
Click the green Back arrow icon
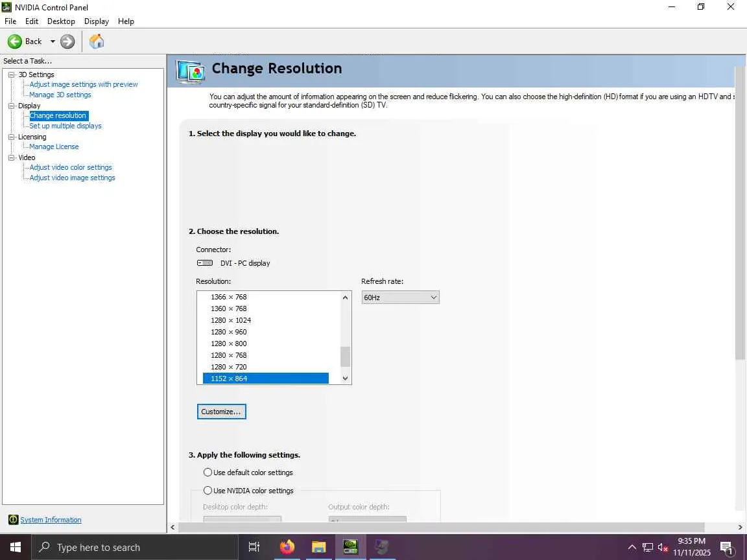pyautogui.click(x=15, y=41)
